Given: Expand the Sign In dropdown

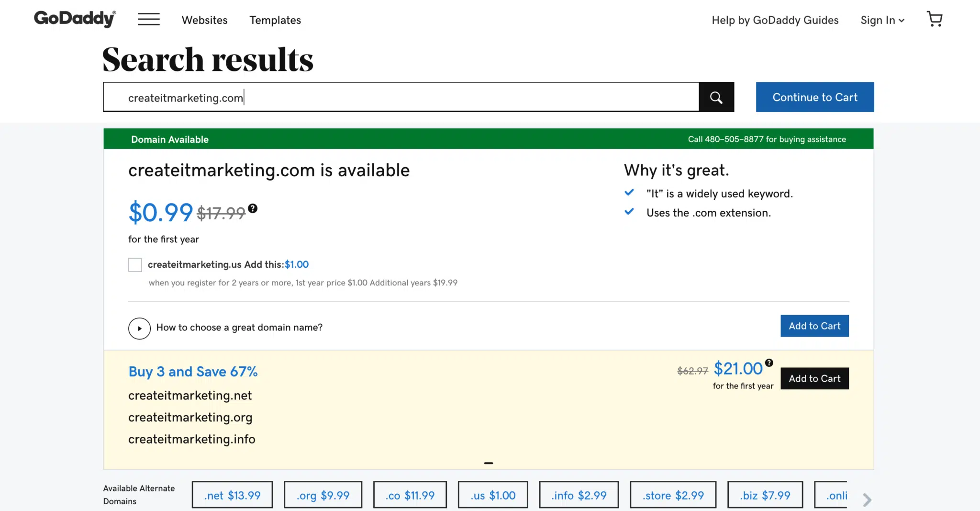Looking at the screenshot, I should tap(882, 20).
